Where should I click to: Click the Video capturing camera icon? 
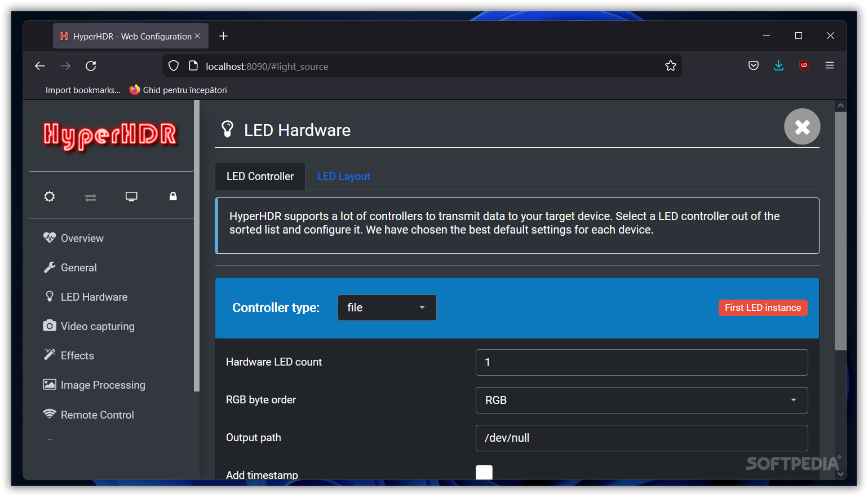[50, 326]
